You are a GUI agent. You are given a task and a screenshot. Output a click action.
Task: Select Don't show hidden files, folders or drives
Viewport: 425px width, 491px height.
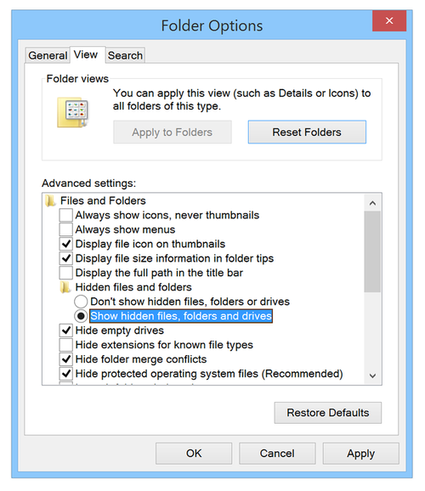[x=81, y=302]
